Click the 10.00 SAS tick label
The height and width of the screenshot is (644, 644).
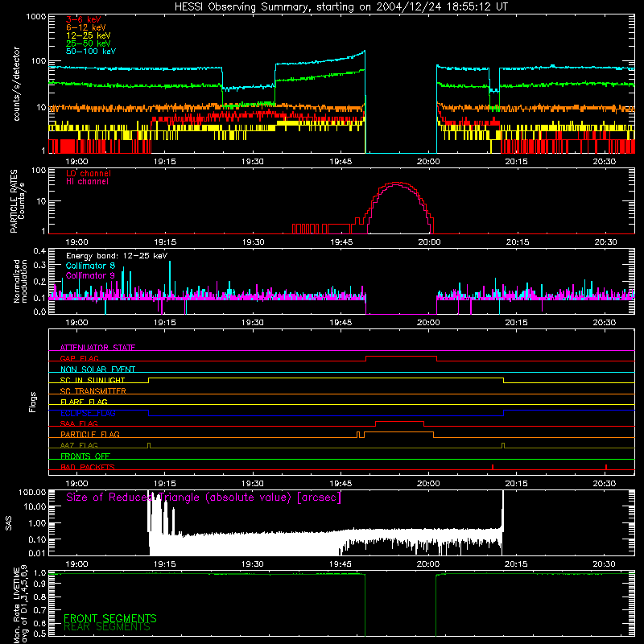(x=35, y=507)
